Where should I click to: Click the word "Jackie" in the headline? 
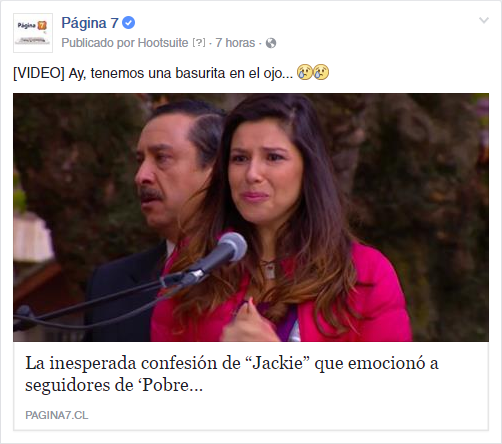tap(278, 363)
